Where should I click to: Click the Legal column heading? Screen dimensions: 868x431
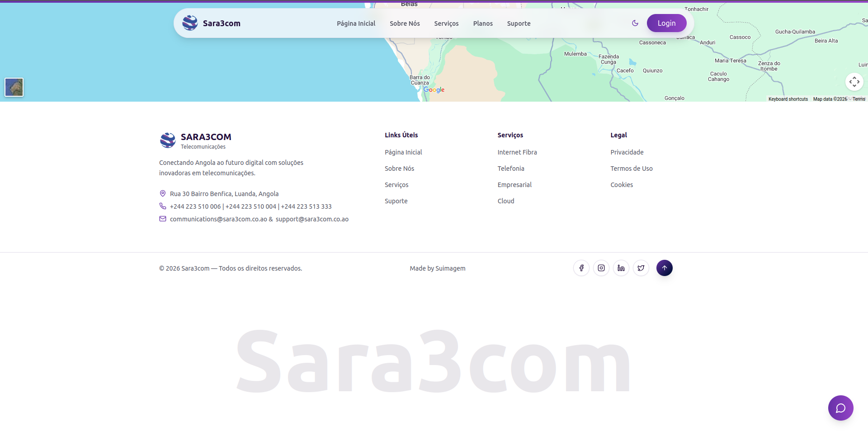point(618,135)
